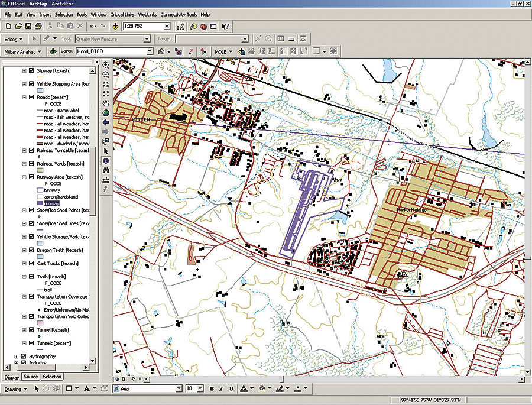Viewport: 532px width, 405px height.
Task: Open the Critical Links menu
Action: tap(122, 14)
